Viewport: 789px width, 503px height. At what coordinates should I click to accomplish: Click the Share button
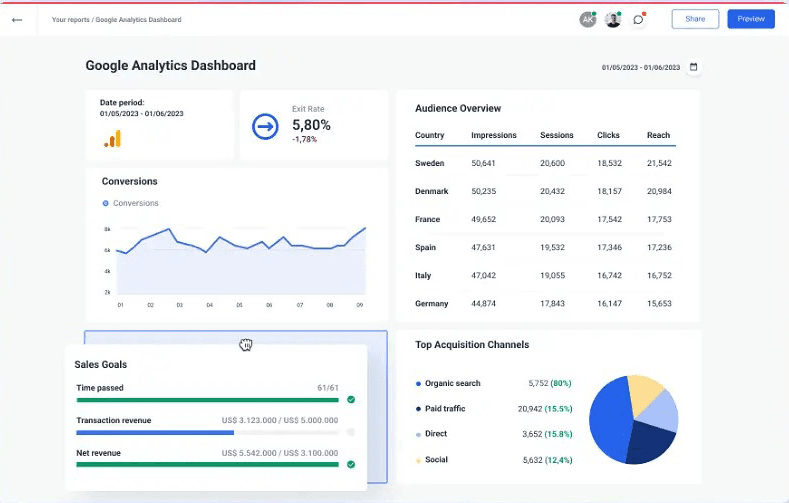point(695,19)
